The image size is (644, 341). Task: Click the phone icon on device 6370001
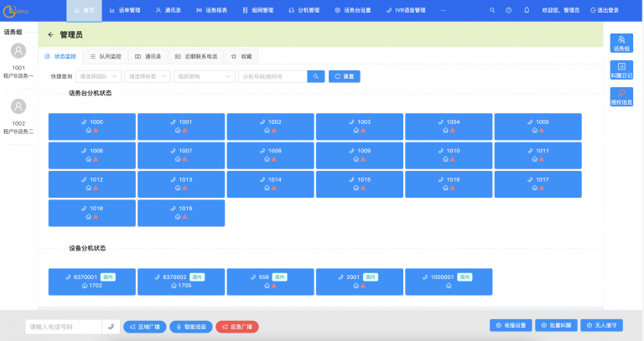[x=68, y=277]
